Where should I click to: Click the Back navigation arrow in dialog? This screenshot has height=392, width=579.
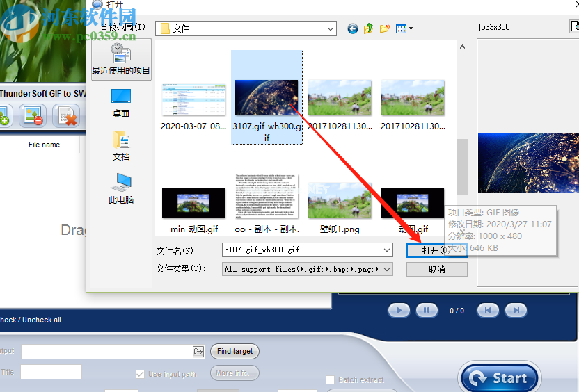point(353,28)
